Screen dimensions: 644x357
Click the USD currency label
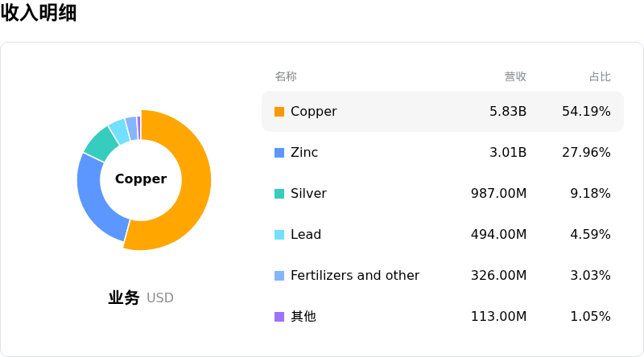pos(159,298)
